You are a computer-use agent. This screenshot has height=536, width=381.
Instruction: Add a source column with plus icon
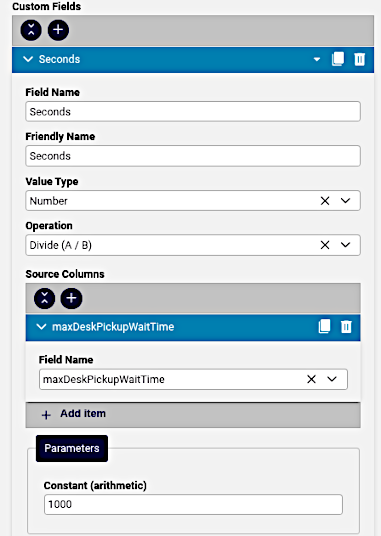(71, 298)
